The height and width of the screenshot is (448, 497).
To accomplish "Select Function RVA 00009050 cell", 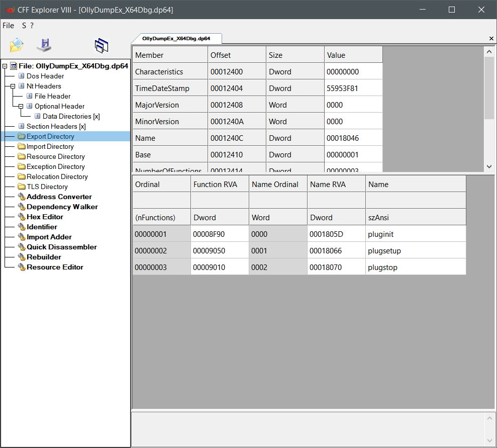I will pyautogui.click(x=220, y=251).
